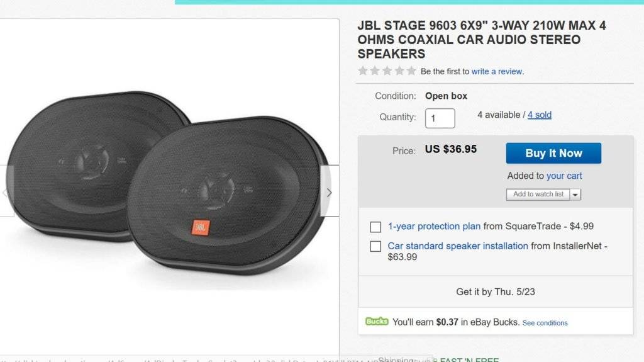Click the orange JBL logo on speaker
The width and height of the screenshot is (644, 362).
tap(199, 226)
